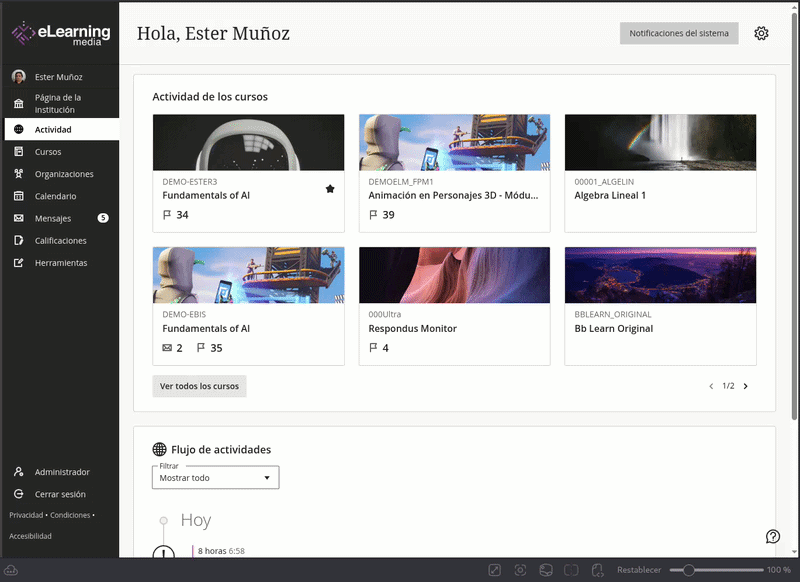Click Ver todos los cursos button
The width and height of the screenshot is (800, 582).
click(x=199, y=386)
